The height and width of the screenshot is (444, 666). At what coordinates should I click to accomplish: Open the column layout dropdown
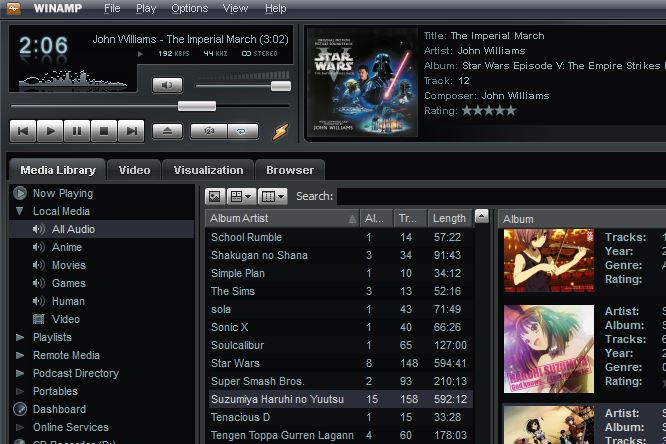[x=273, y=196]
